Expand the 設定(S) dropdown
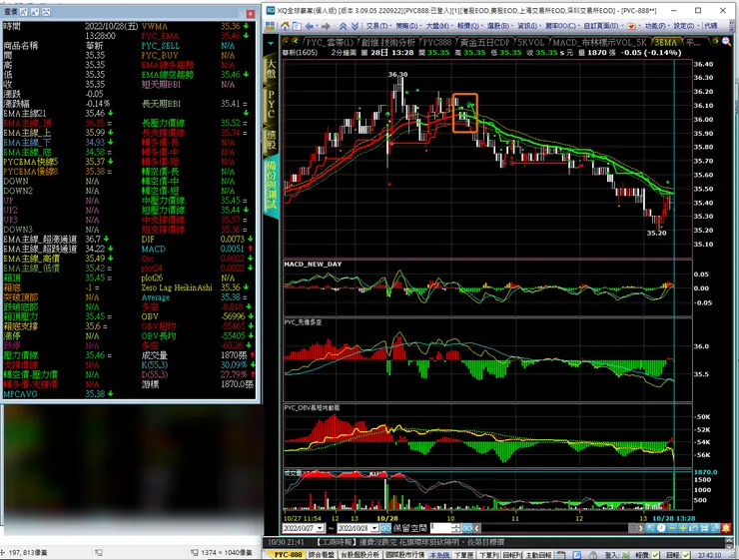 pos(685,26)
